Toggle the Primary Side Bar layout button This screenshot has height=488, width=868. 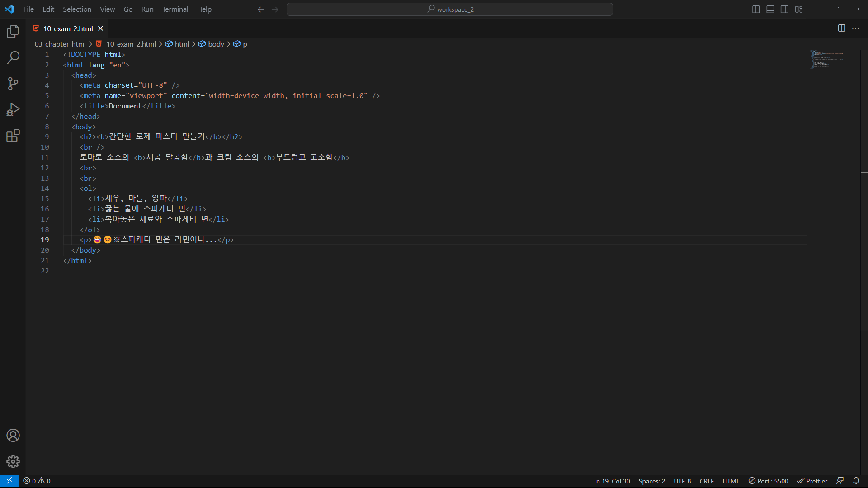click(x=756, y=9)
